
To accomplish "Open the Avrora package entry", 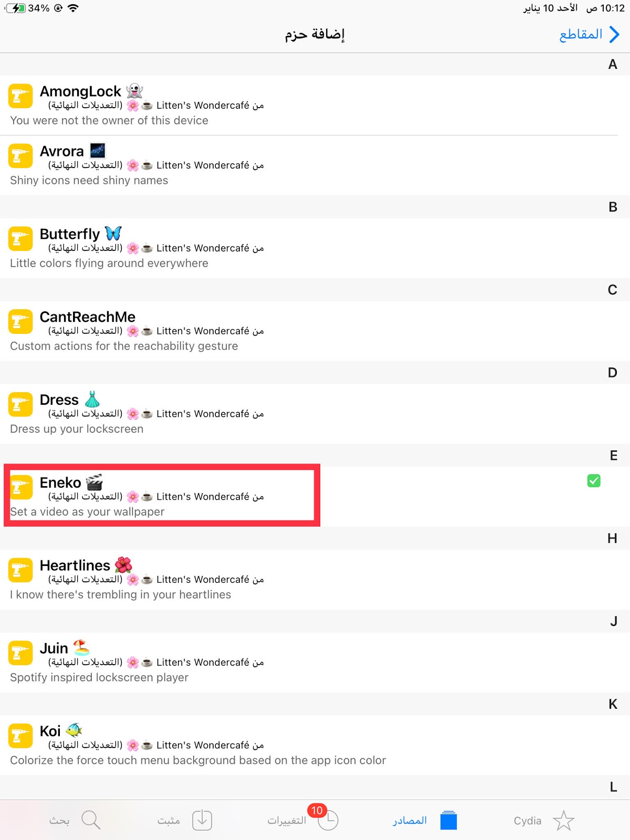I will (x=315, y=165).
